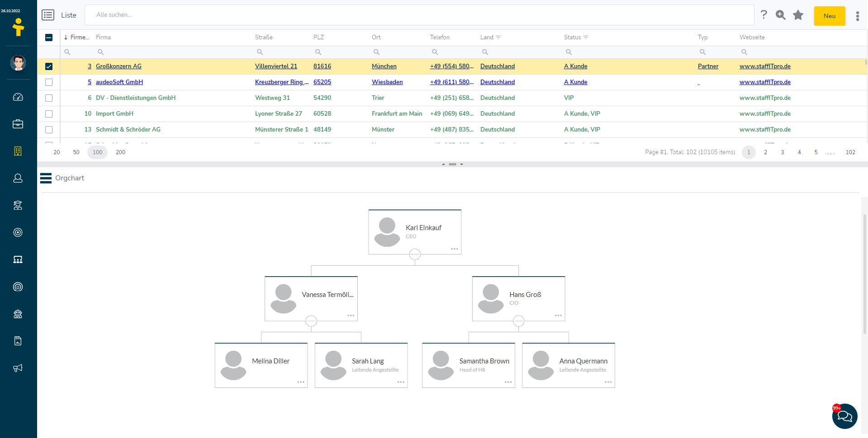
Task: Toggle the select-all header checkbox
Action: click(49, 38)
